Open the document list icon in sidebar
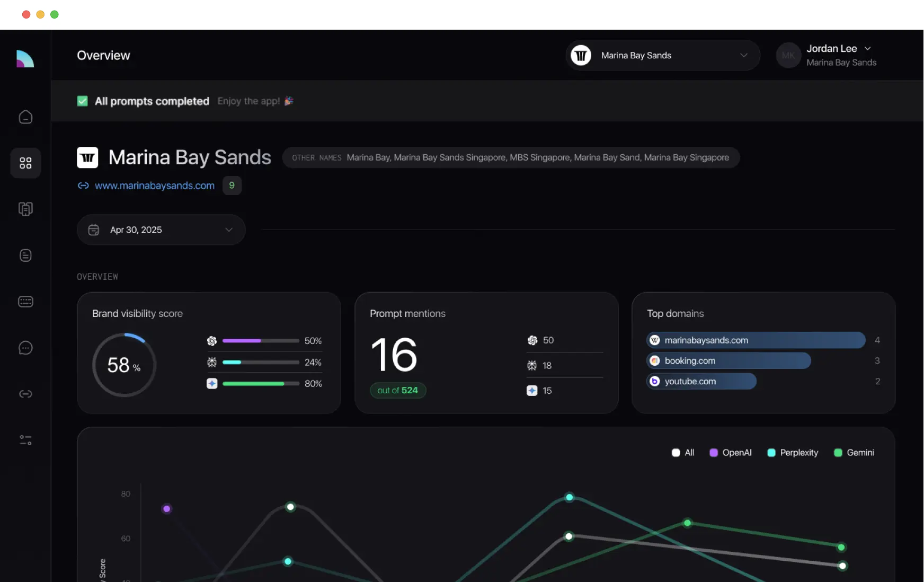 [x=25, y=255]
